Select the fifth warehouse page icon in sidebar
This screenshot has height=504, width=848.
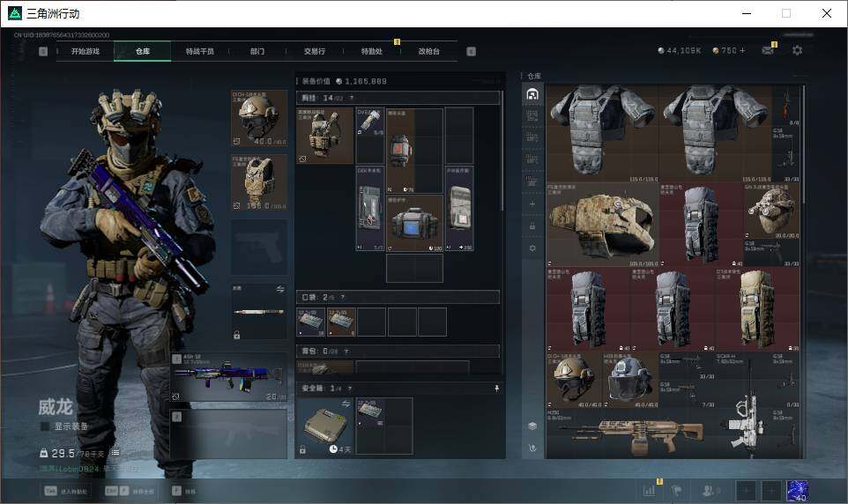pyautogui.click(x=532, y=182)
